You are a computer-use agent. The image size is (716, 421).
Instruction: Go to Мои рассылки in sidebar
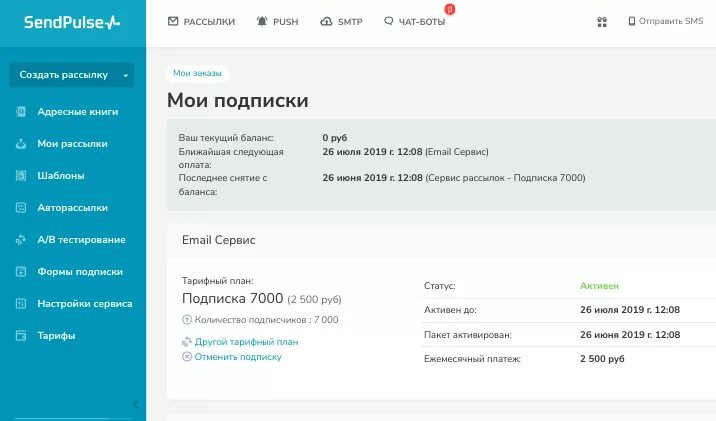pos(73,143)
